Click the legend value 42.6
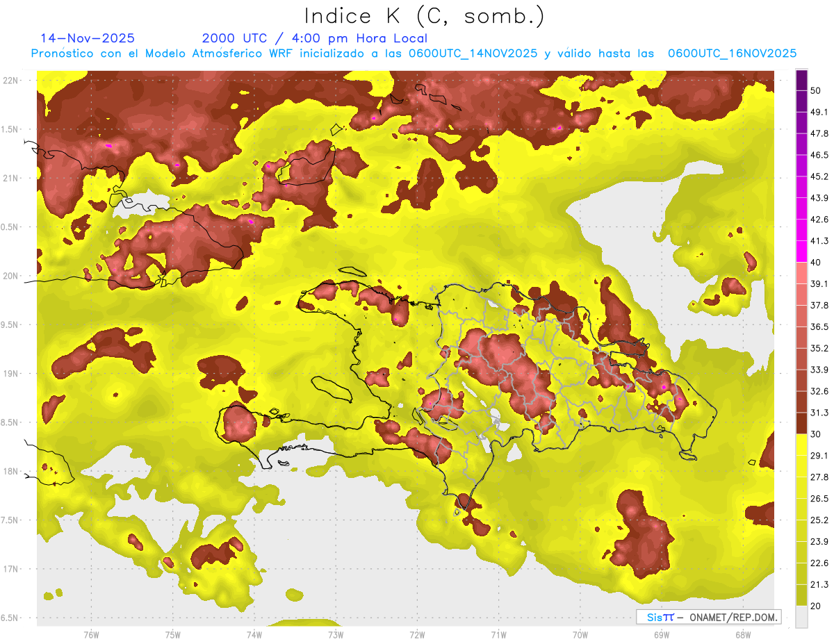 point(819,220)
